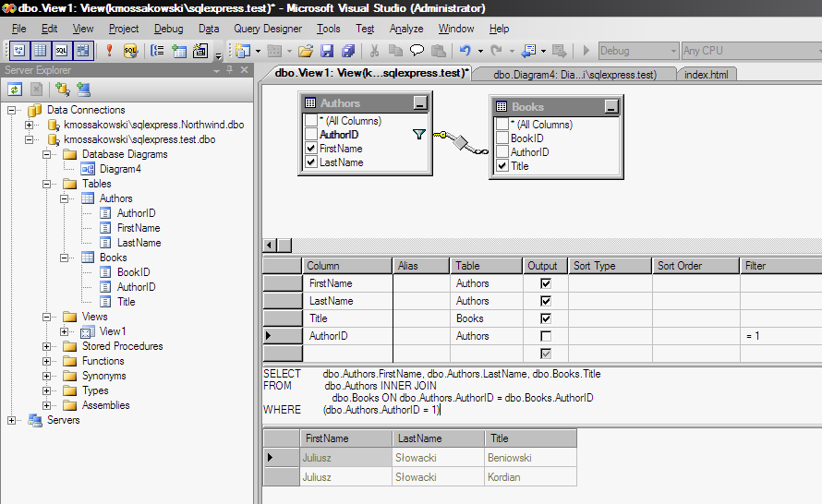Image resolution: width=822 pixels, height=504 pixels.
Task: Select Diagram4 in Server Explorer
Action: (x=120, y=169)
